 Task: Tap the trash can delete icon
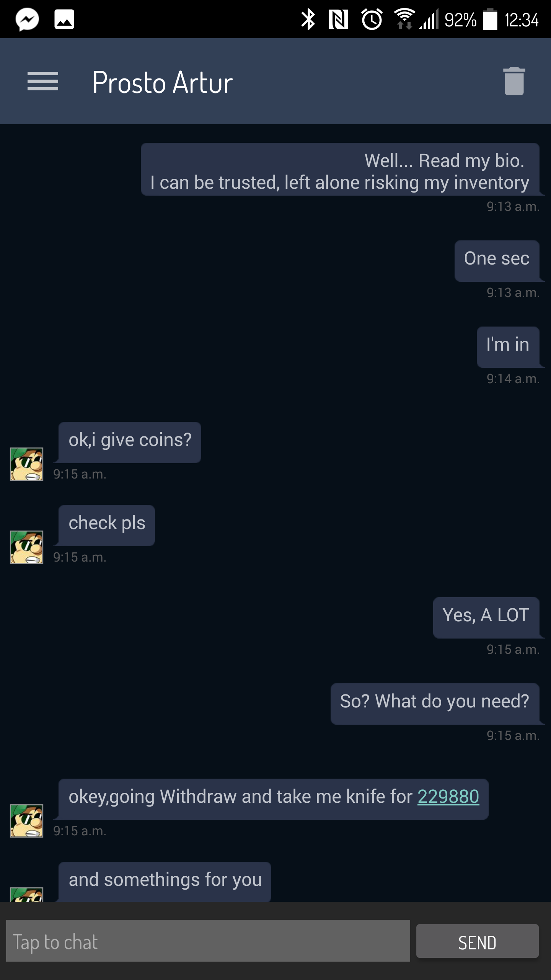514,81
